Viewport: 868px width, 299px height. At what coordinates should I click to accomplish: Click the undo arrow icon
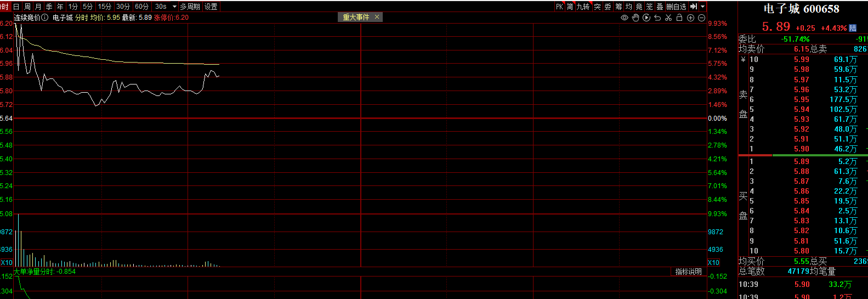coord(657,18)
